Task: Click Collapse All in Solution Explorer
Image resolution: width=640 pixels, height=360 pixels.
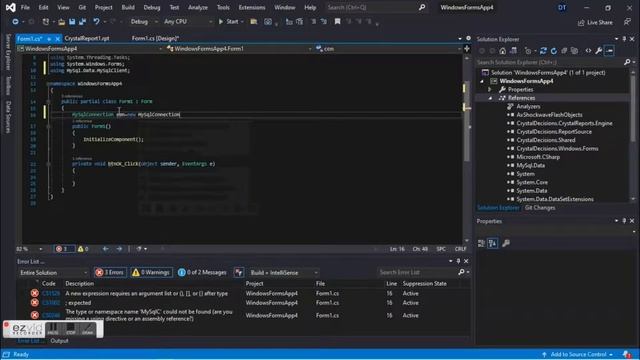Action: point(564,51)
